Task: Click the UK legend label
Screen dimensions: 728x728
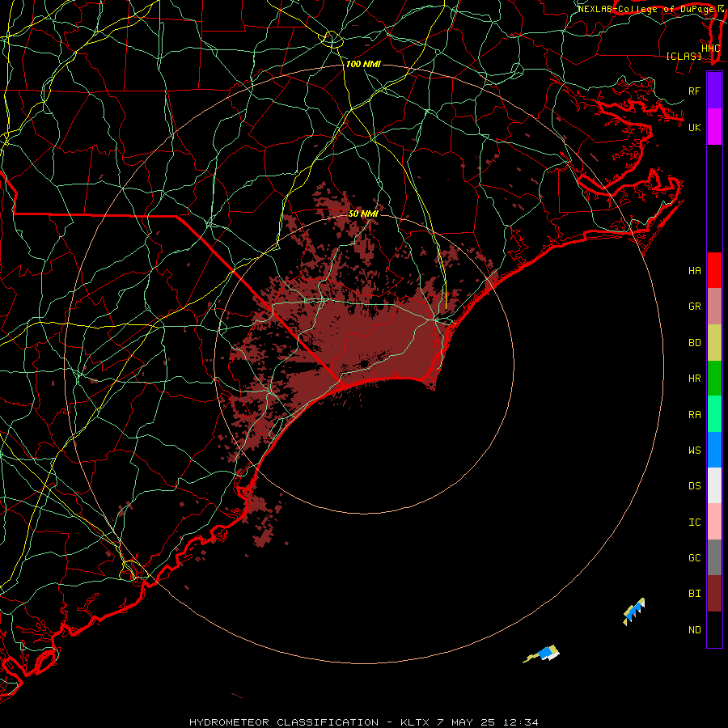Action: point(694,127)
